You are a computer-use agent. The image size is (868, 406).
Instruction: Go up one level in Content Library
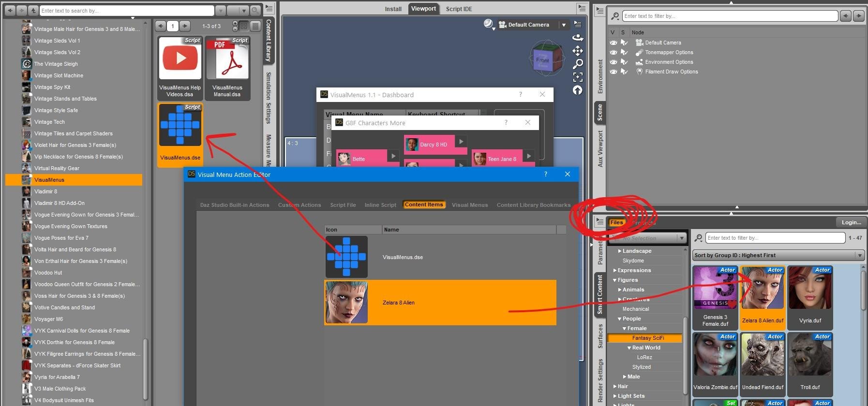pos(33,10)
